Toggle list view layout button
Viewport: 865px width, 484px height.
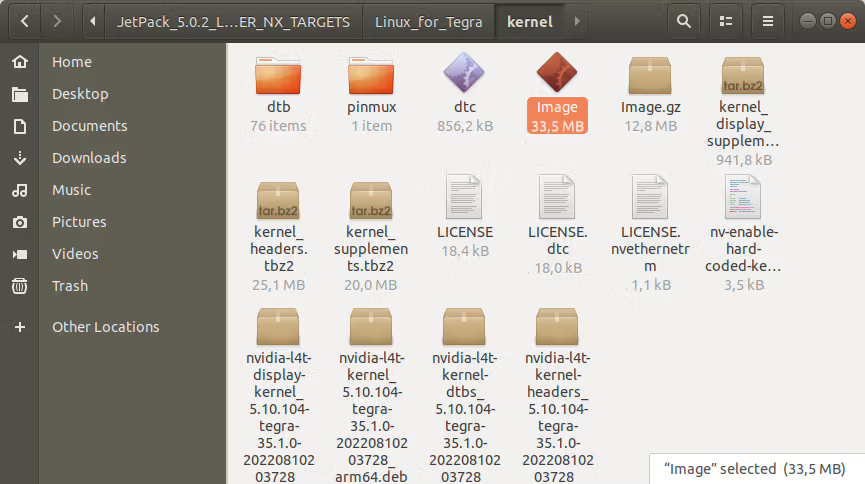726,22
